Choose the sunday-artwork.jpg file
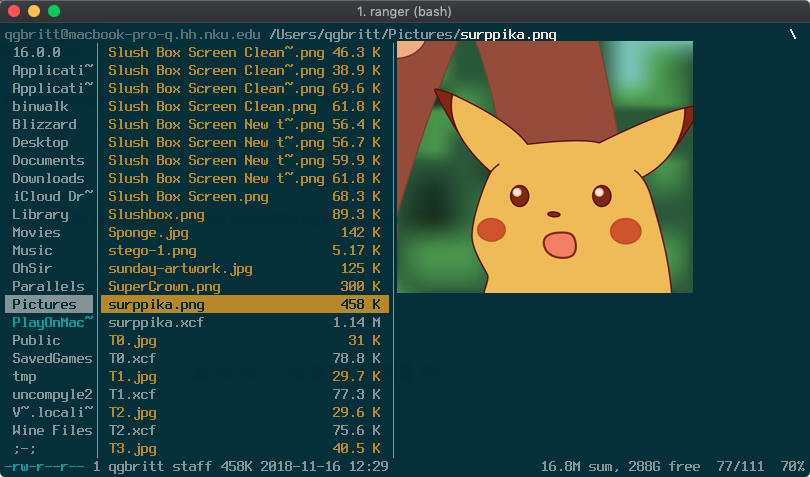The image size is (810, 477). tap(244, 268)
